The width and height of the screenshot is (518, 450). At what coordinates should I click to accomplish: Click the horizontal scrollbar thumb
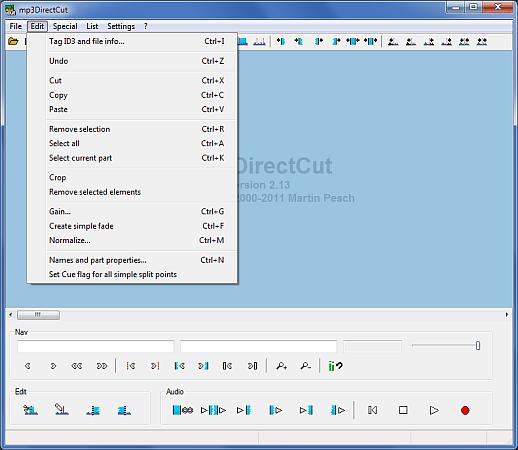(x=38, y=315)
